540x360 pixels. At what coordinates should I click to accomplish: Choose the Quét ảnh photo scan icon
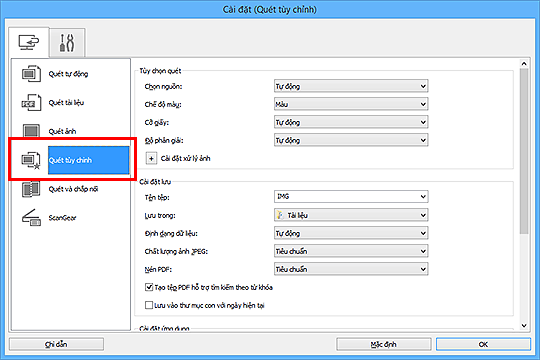pos(31,131)
